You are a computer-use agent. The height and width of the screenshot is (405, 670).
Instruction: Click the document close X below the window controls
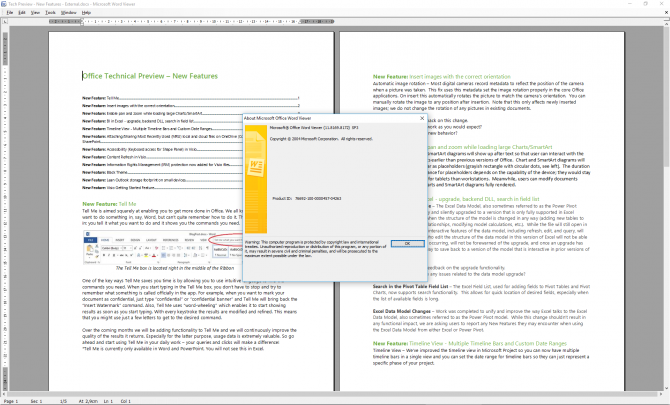coord(666,13)
